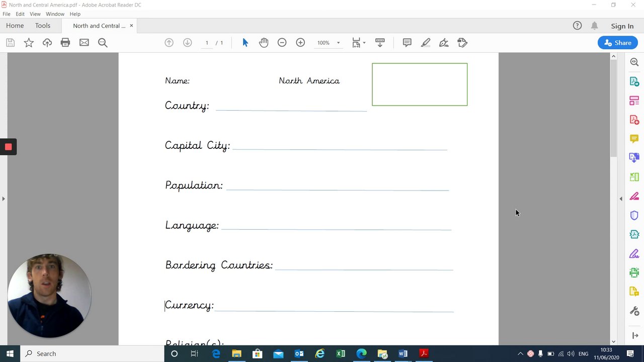Bookmark the file with the star icon
The width and height of the screenshot is (644, 362).
(x=29, y=43)
